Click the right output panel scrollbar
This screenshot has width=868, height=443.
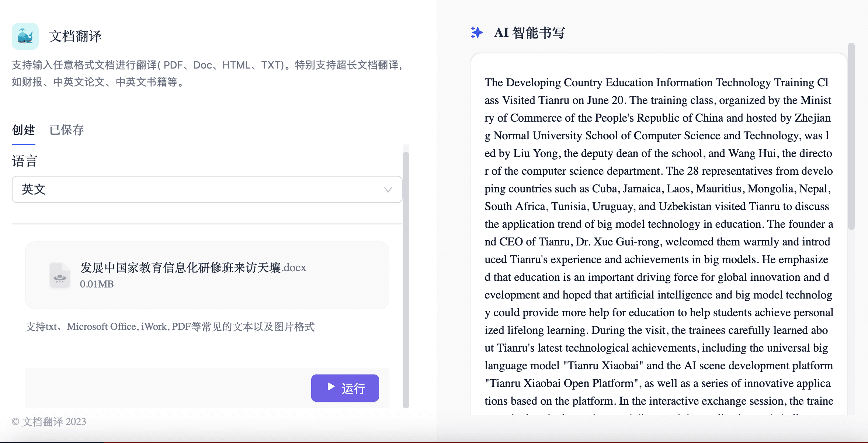pos(851,136)
